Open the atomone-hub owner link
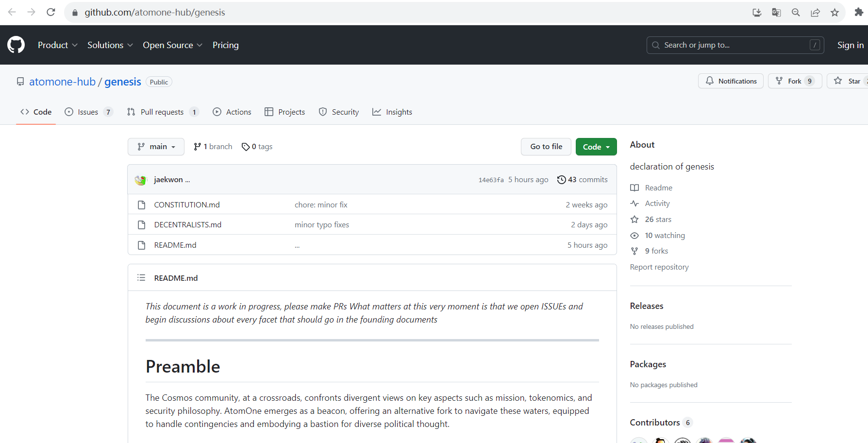Viewport: 868px width, 443px height. (x=62, y=82)
